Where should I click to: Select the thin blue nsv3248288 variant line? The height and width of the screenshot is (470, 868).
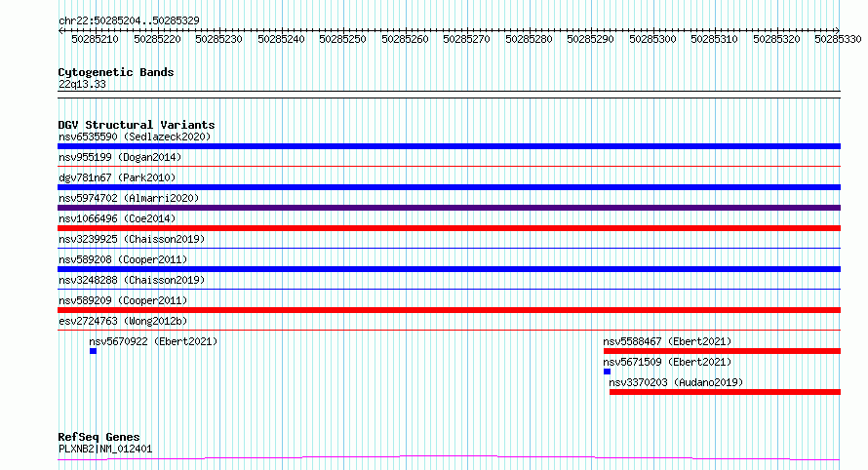coord(449,289)
